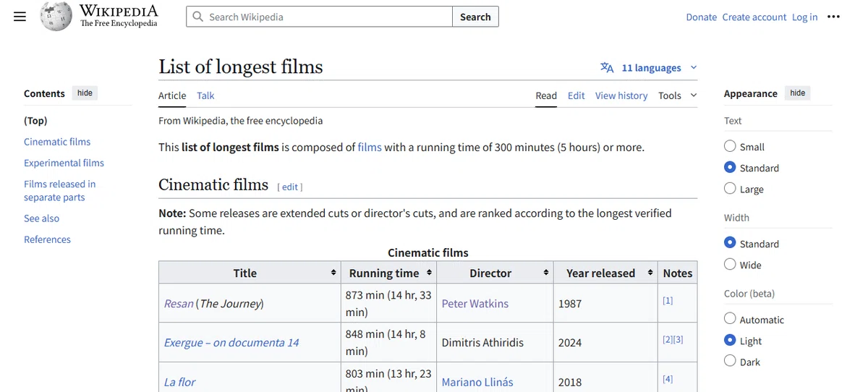Click reference [2] in Notes column

pyautogui.click(x=668, y=339)
